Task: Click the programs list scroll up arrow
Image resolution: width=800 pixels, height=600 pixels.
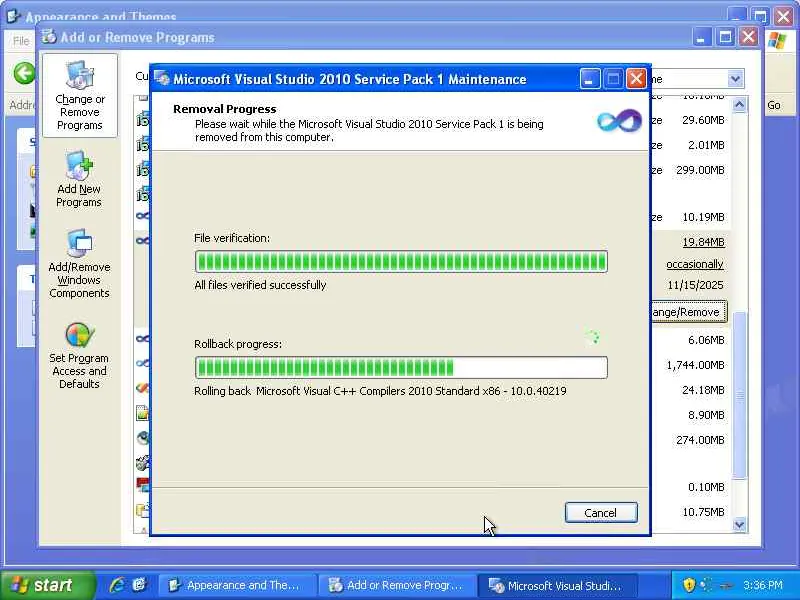Action: pos(739,105)
